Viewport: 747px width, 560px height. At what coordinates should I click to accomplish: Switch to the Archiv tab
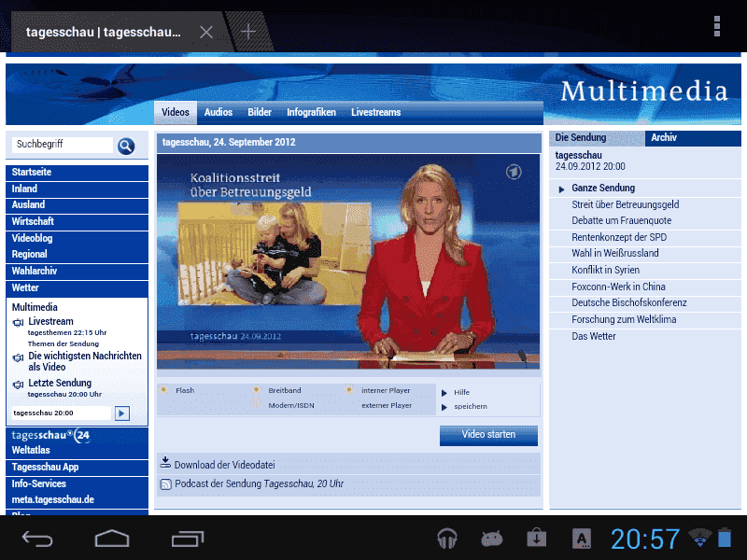tap(693, 137)
